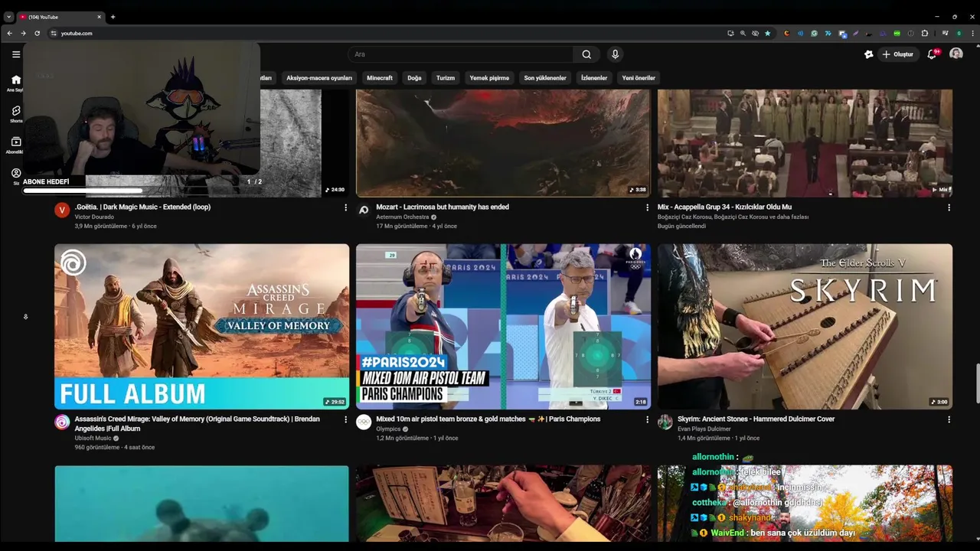980x551 pixels.
Task: Select the Yeni öneriler chip
Action: click(639, 78)
